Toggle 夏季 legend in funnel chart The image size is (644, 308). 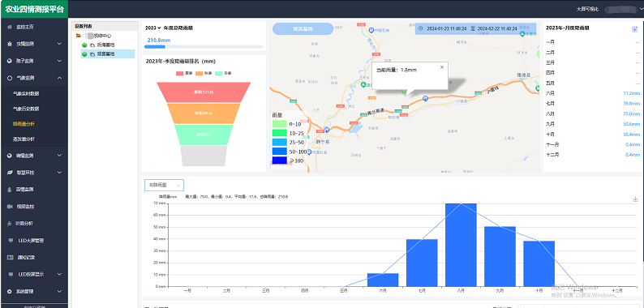tap(183, 73)
